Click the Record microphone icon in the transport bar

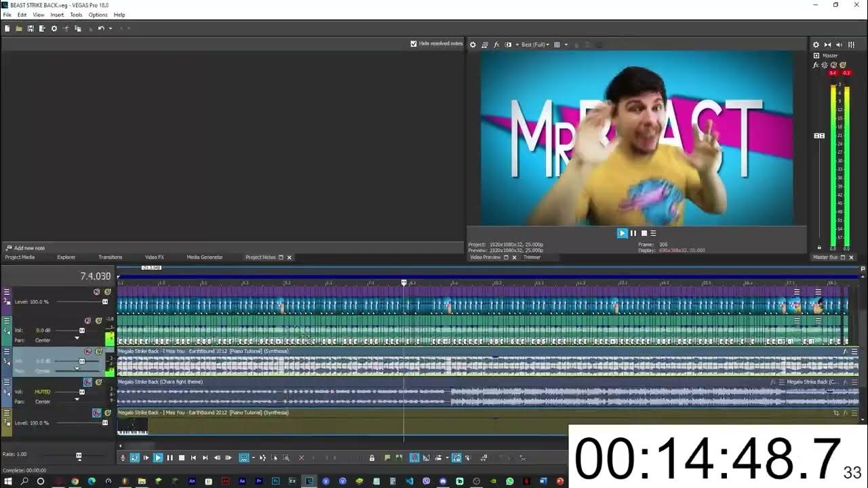pyautogui.click(x=123, y=457)
